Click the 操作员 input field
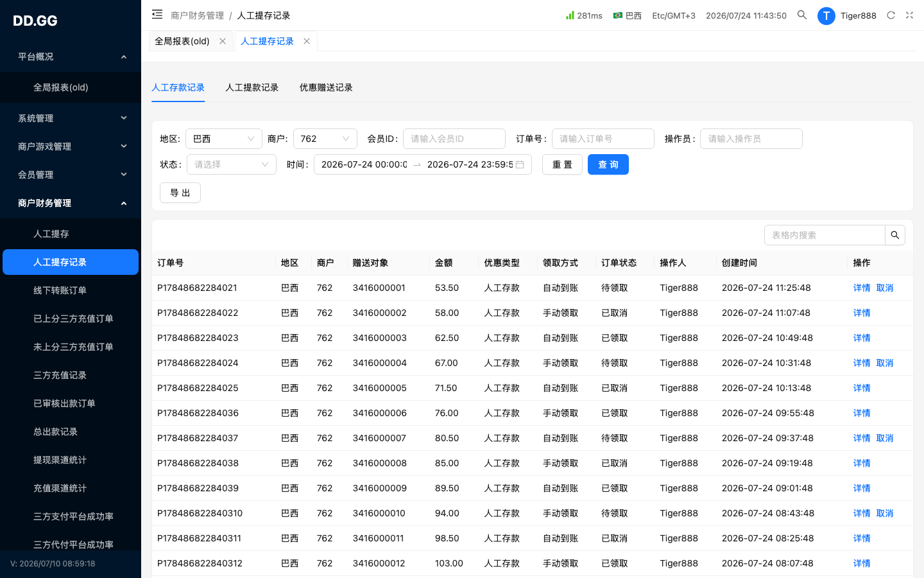 pyautogui.click(x=751, y=139)
